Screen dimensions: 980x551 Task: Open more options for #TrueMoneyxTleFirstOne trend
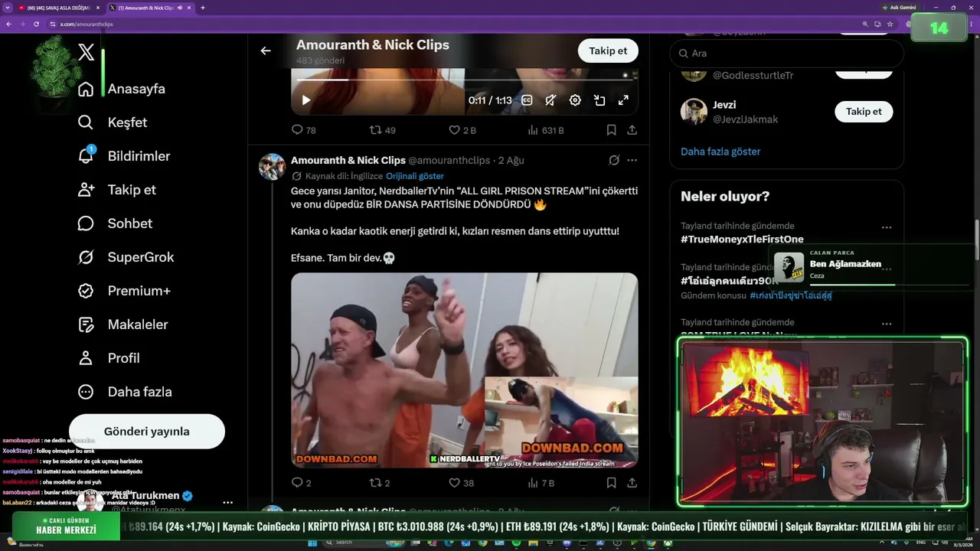click(x=887, y=227)
